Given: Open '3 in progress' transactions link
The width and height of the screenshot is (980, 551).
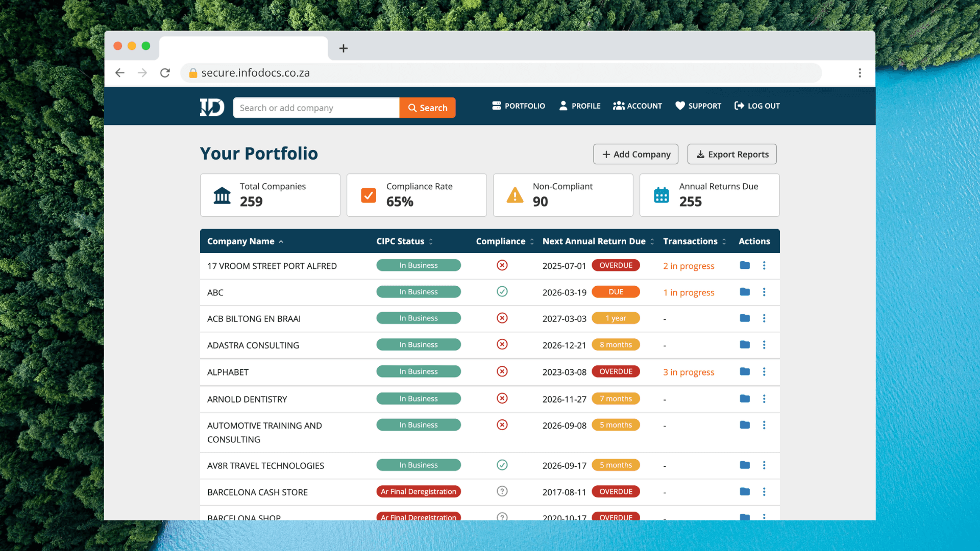Looking at the screenshot, I should (x=689, y=372).
